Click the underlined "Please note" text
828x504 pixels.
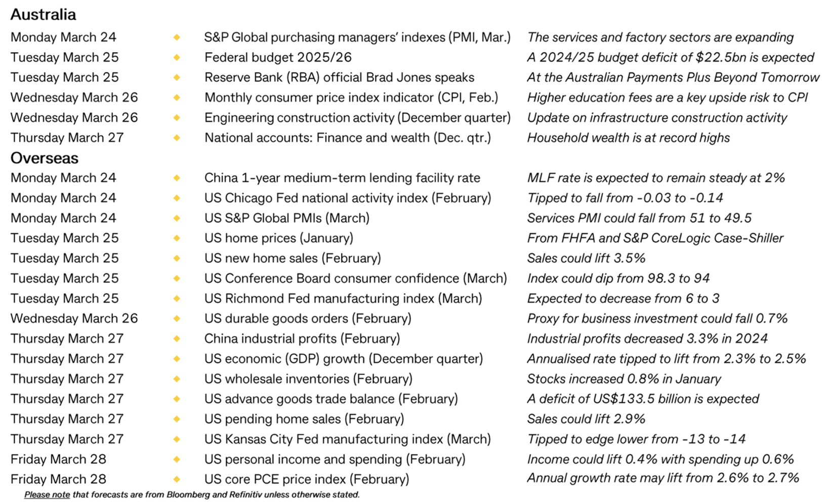[x=47, y=495]
